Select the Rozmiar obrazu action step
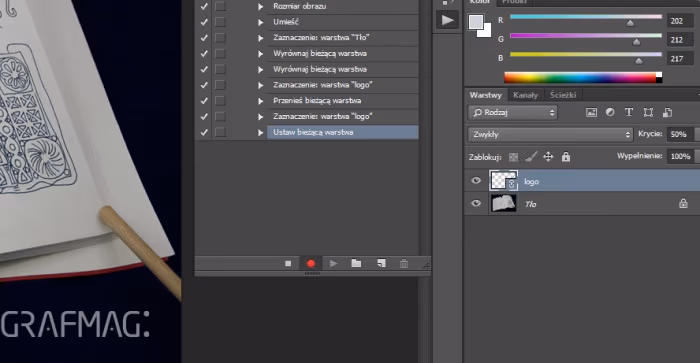 [x=342, y=6]
